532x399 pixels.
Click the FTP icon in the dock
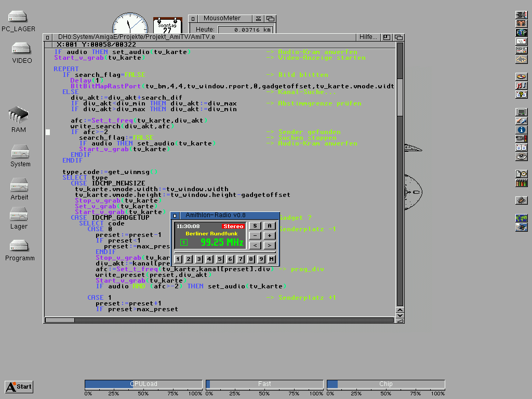pyautogui.click(x=521, y=32)
